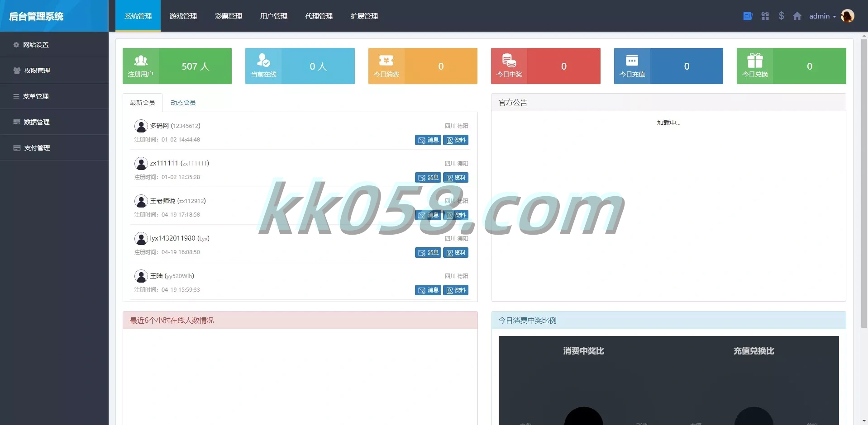Click the 507 人 registered count

195,66
